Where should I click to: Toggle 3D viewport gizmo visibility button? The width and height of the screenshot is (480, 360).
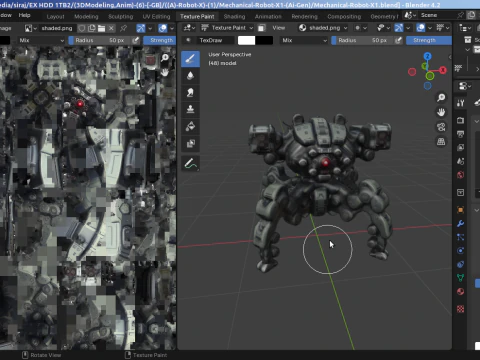pos(399,28)
